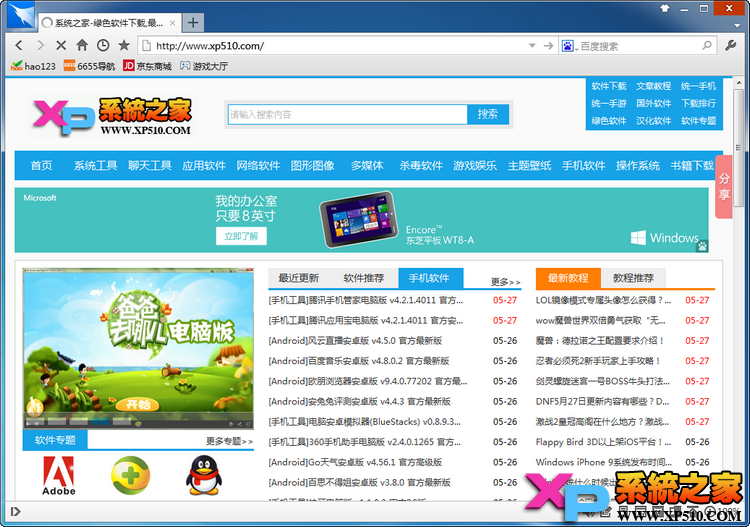This screenshot has height=527, width=750.
Task: Click the vertical scrollbar thumb
Action: click(x=739, y=147)
